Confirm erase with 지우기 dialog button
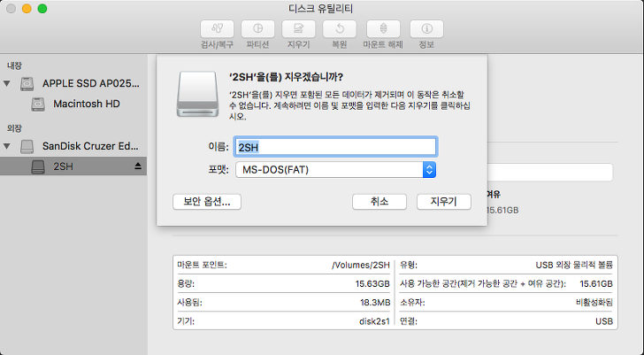 443,202
